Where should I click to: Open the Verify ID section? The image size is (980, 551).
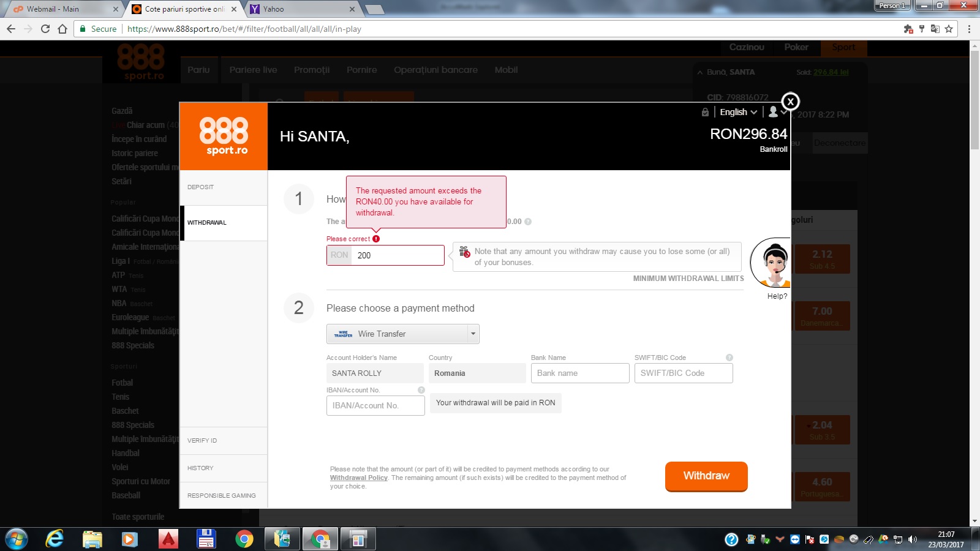tap(224, 441)
